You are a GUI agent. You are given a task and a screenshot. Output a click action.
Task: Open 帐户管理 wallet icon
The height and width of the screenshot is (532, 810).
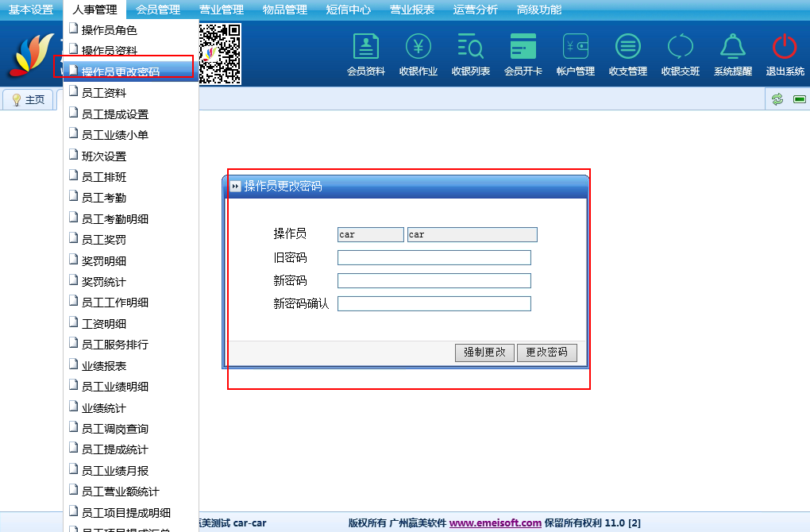point(575,48)
